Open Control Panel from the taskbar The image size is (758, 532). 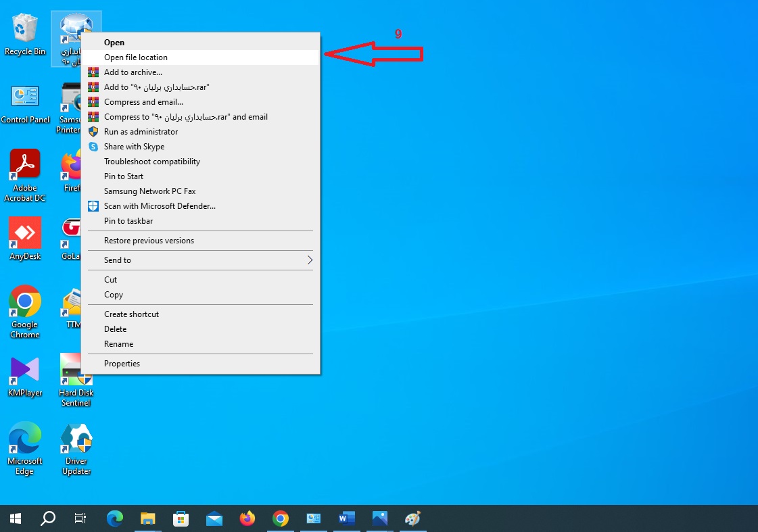[313, 518]
